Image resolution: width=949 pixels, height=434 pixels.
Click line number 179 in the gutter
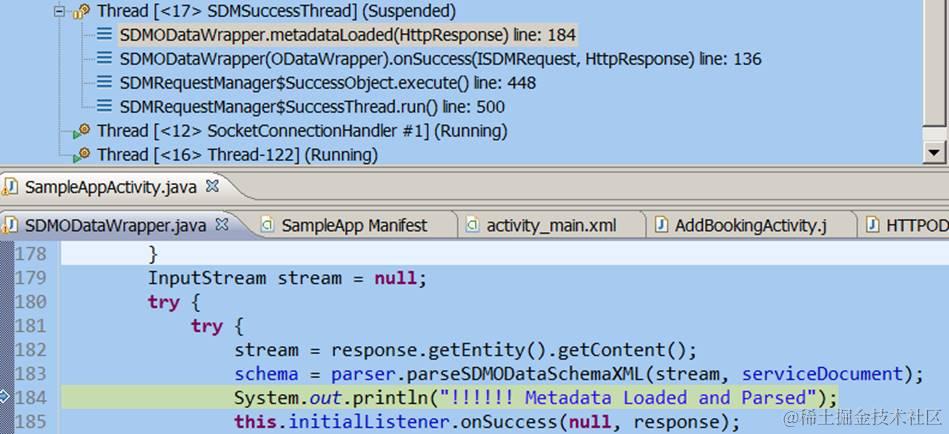pyautogui.click(x=31, y=278)
